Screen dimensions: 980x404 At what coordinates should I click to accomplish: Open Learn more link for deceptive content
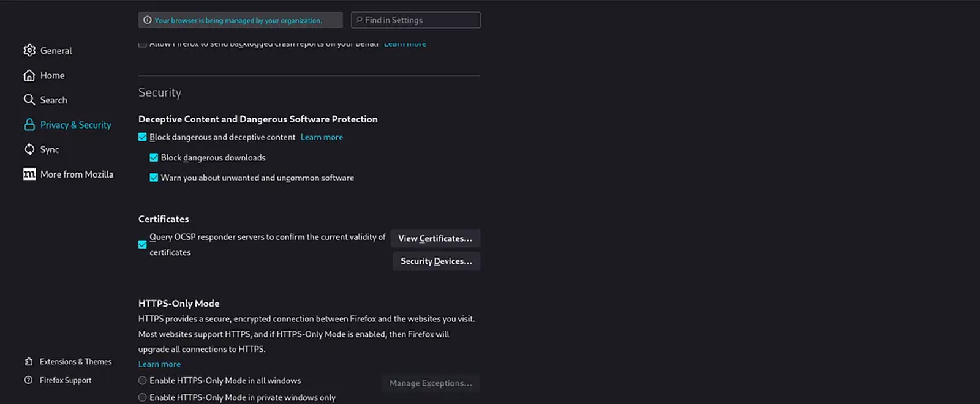click(322, 137)
